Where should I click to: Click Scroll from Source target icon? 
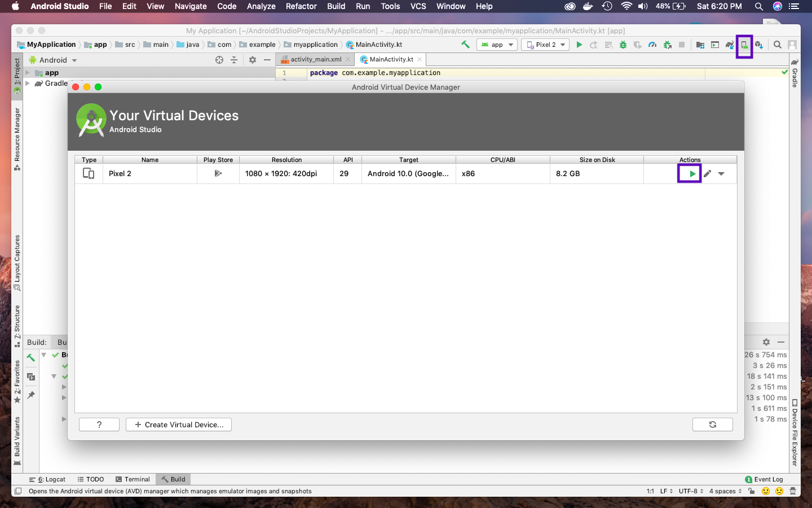(219, 60)
